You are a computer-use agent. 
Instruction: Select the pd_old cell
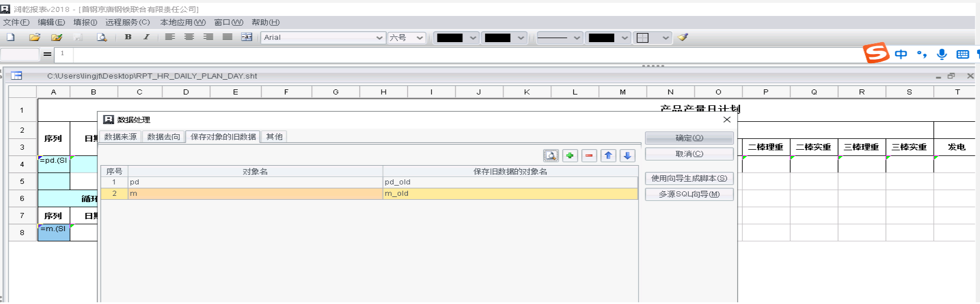[x=510, y=182]
